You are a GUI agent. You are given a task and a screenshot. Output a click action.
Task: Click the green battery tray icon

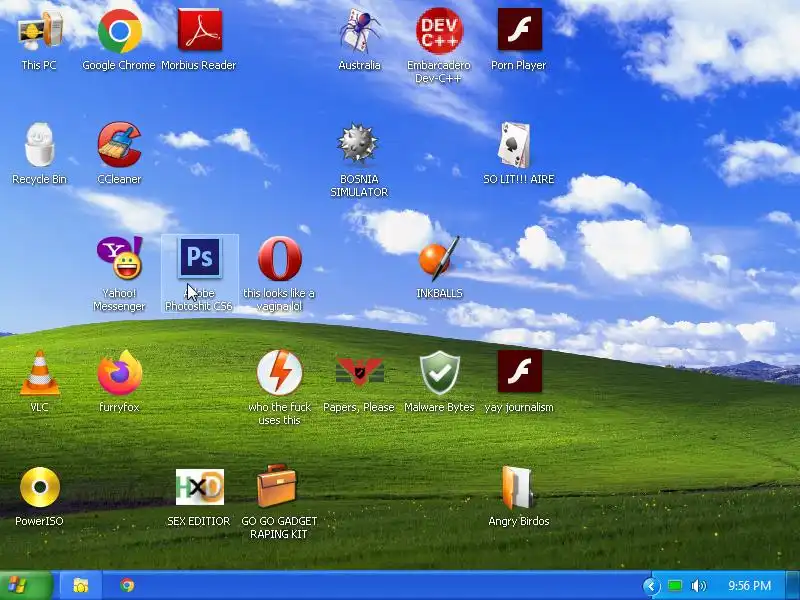pyautogui.click(x=675, y=586)
